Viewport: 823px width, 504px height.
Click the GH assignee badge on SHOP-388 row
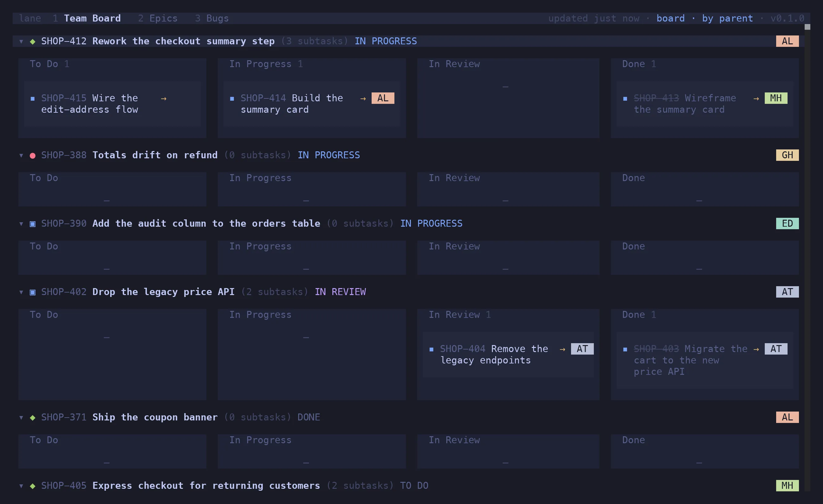[787, 155]
